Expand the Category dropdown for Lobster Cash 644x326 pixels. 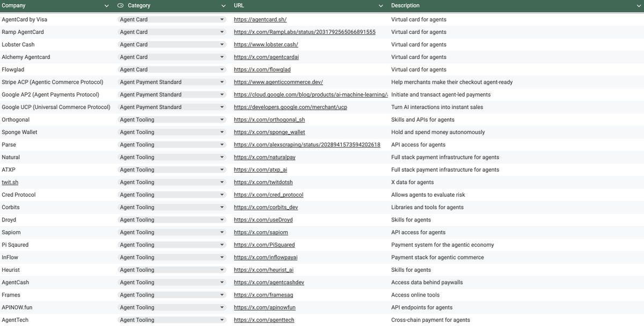point(222,45)
